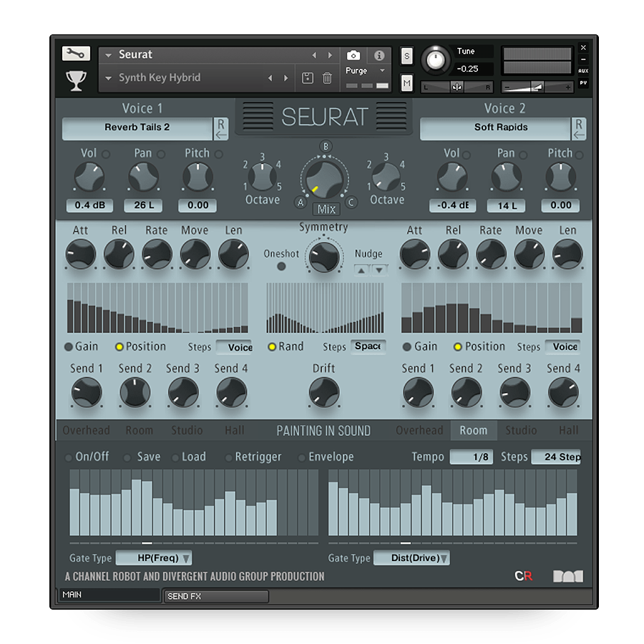
Task: Enable Voice 1 Gain radio
Action: point(69,346)
